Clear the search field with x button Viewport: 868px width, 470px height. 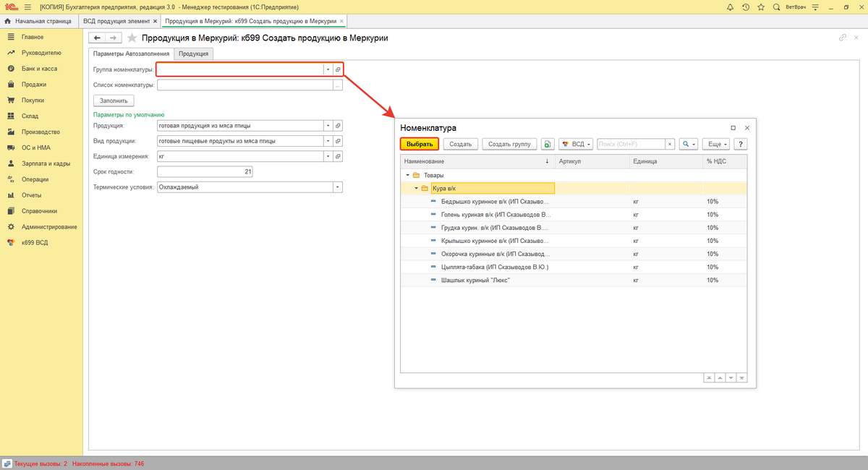click(671, 144)
